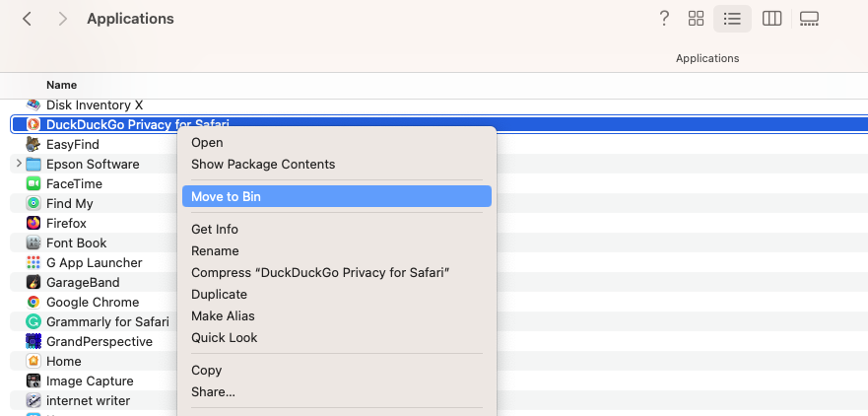The image size is (868, 416).
Task: Click the GrandPerspective app icon
Action: 33,341
